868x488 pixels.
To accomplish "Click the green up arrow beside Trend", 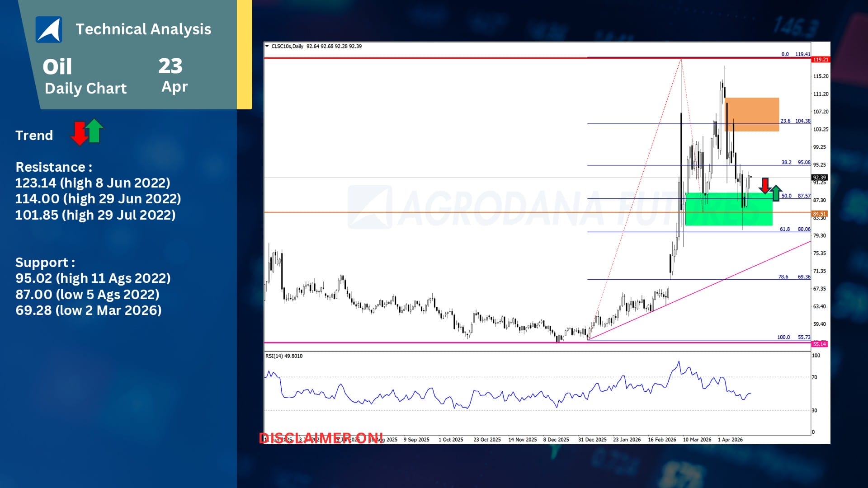I will point(94,131).
